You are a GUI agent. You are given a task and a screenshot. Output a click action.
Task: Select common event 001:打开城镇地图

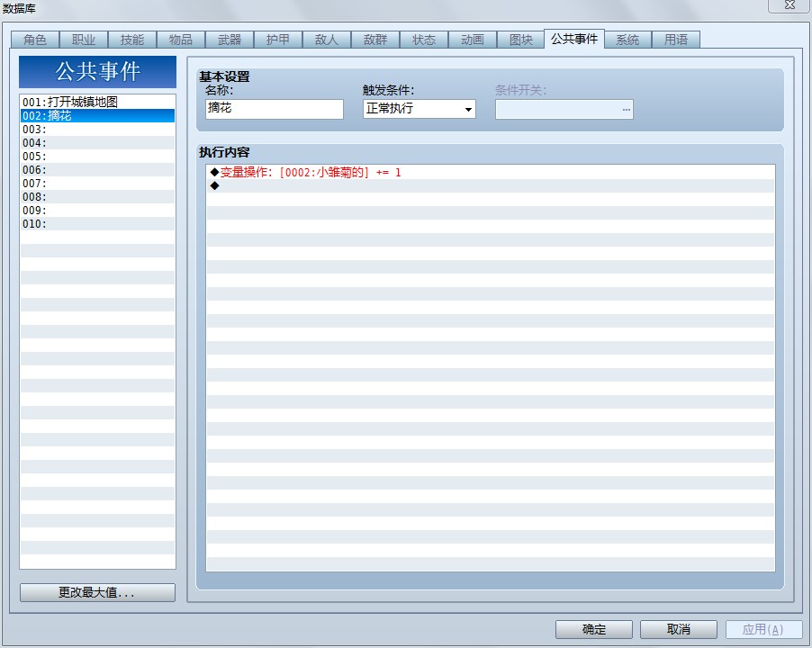[97, 102]
